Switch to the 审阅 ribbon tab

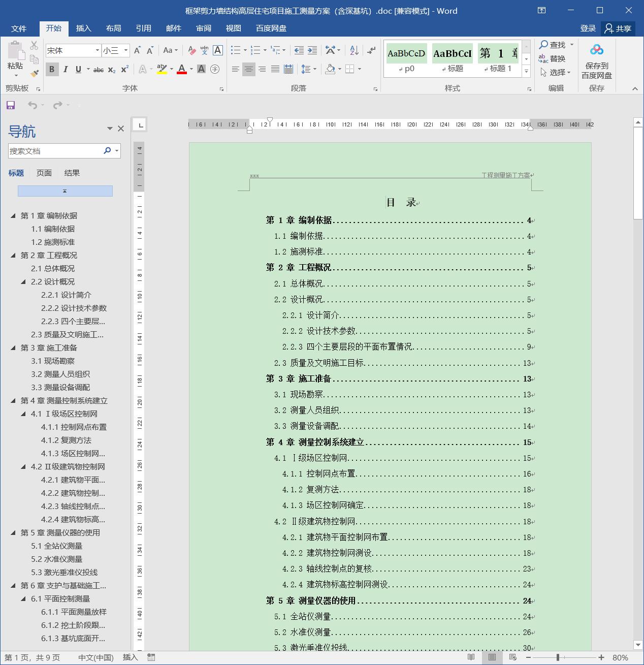point(204,28)
